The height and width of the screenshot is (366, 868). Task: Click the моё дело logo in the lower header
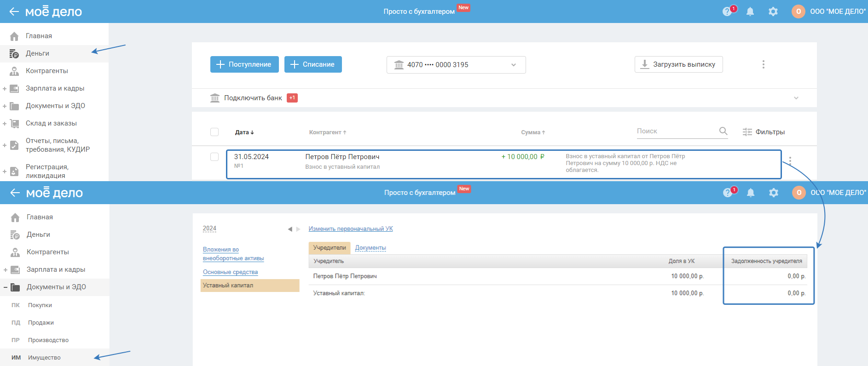[x=54, y=193]
